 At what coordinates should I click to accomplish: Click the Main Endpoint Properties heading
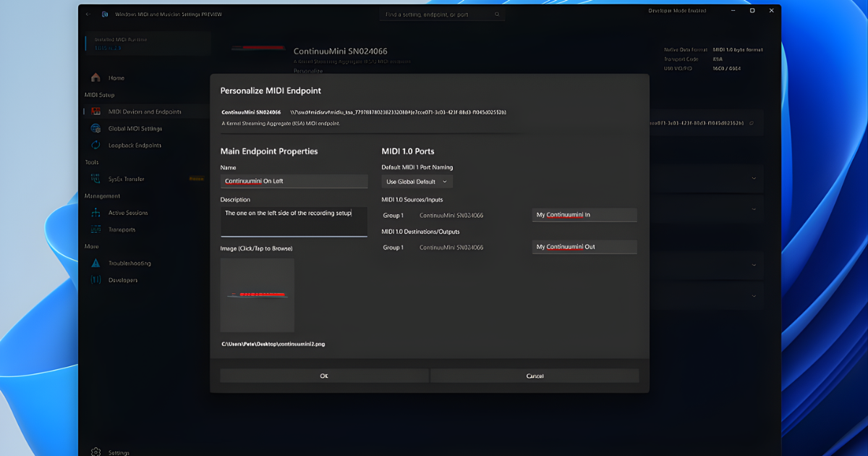coord(269,151)
